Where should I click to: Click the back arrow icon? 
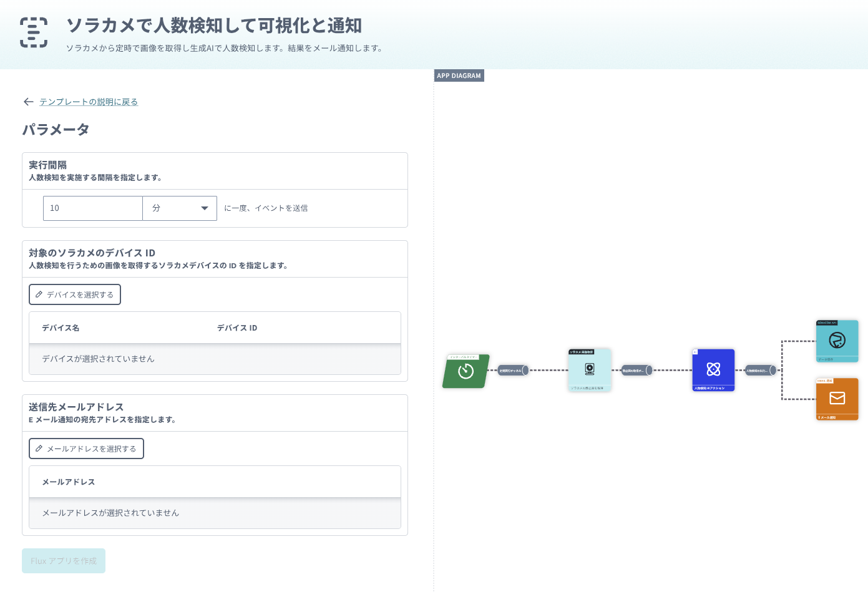28,102
